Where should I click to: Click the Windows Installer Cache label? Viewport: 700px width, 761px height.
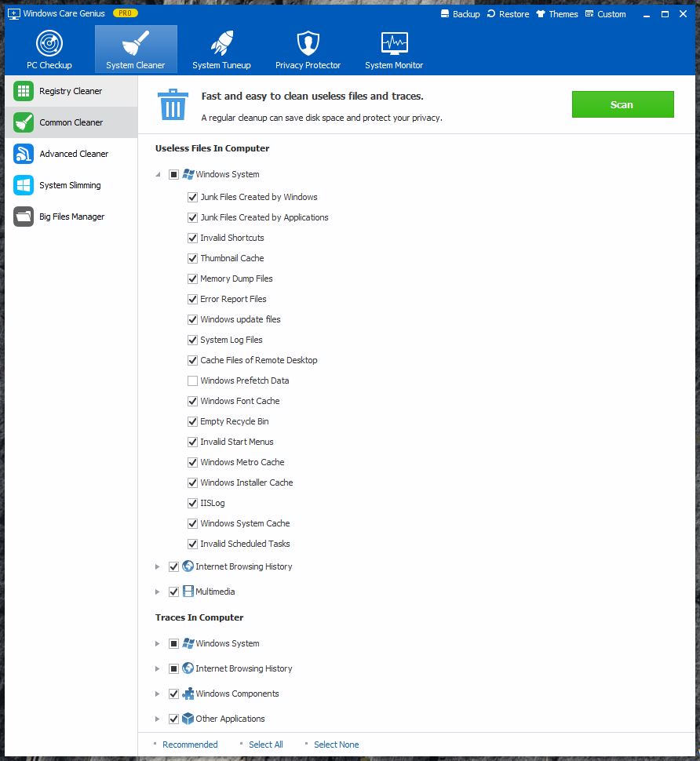(246, 482)
